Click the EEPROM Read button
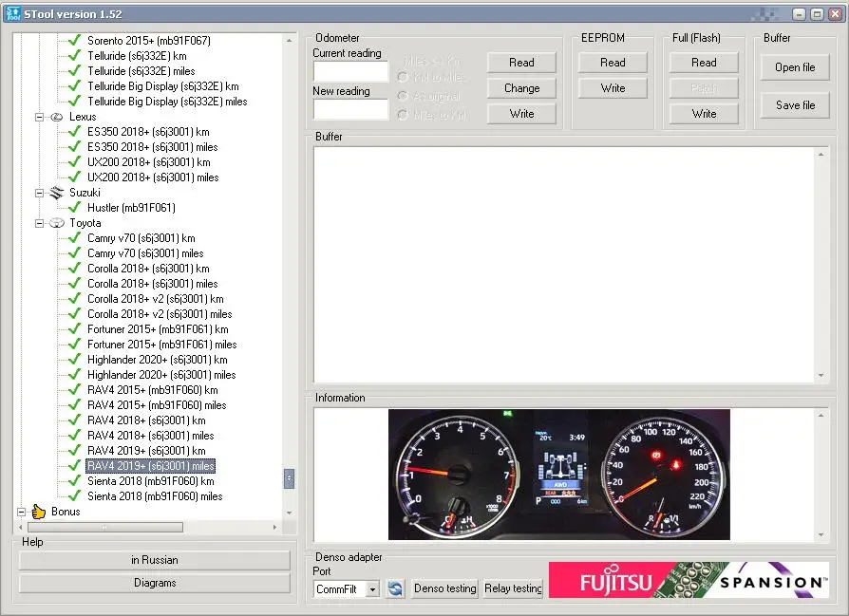The image size is (849, 616). pos(613,63)
